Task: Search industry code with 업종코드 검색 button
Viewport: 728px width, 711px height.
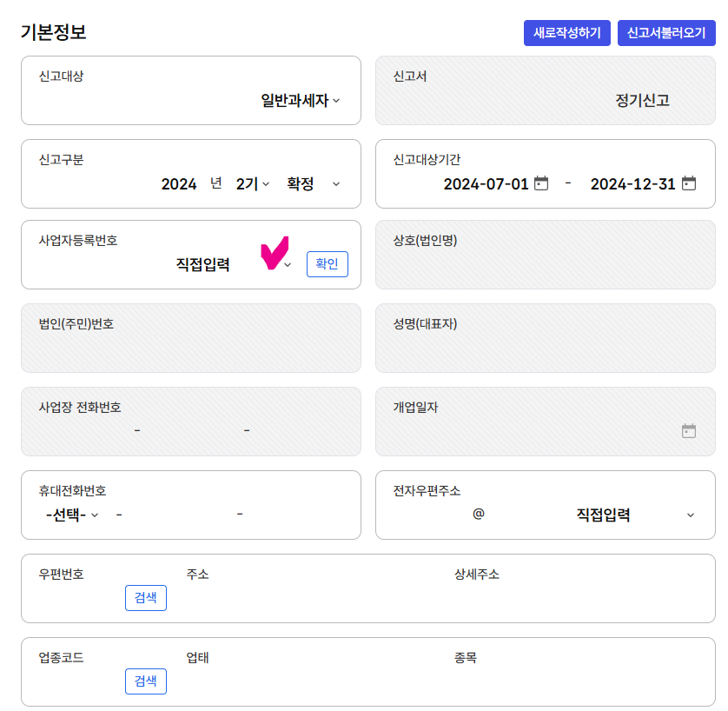Action: coord(146,681)
